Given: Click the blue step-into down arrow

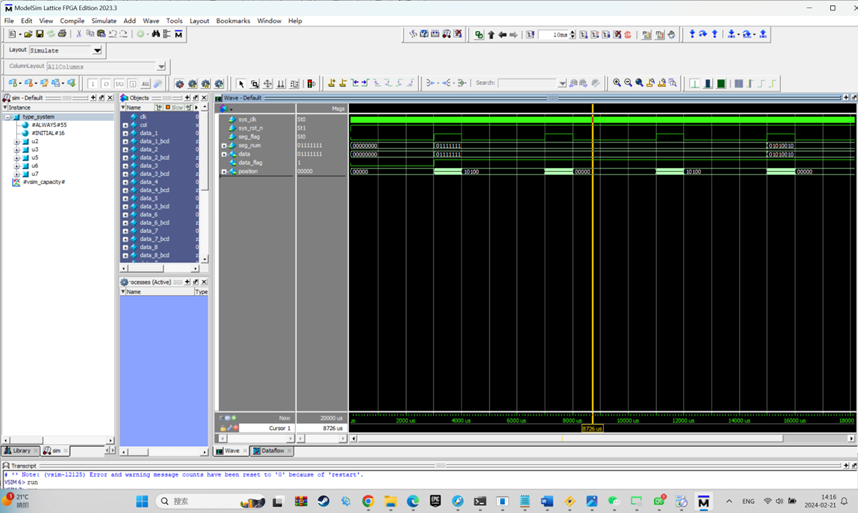Looking at the screenshot, I should tap(692, 34).
